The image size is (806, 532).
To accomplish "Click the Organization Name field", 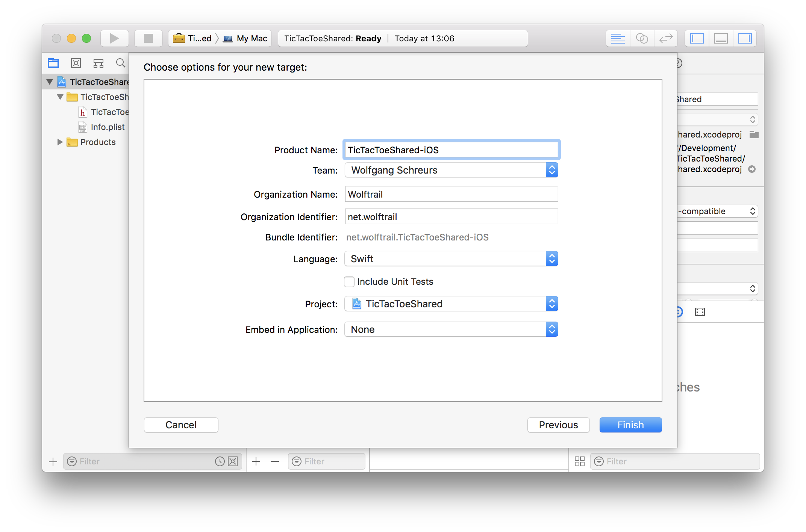I will (451, 194).
